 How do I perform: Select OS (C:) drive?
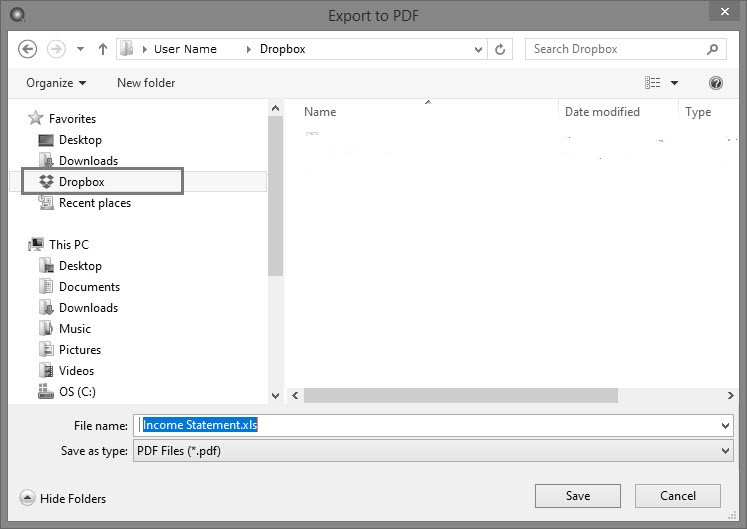[77, 392]
